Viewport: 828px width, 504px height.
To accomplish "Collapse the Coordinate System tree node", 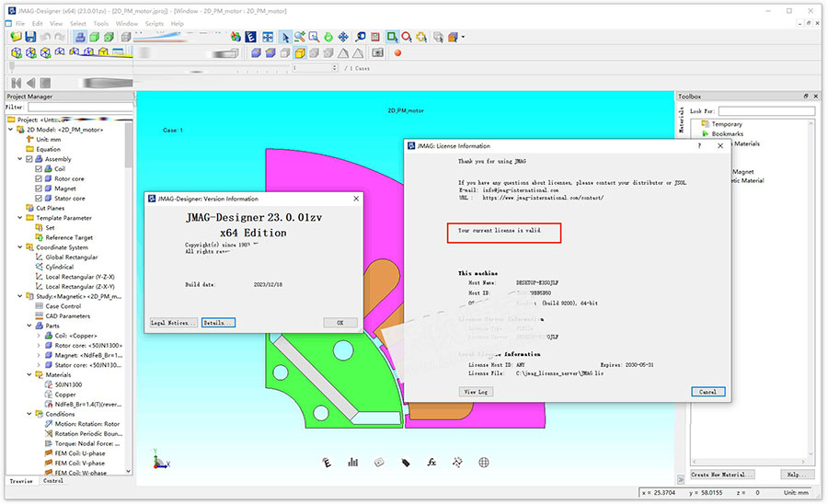I will [19, 247].
